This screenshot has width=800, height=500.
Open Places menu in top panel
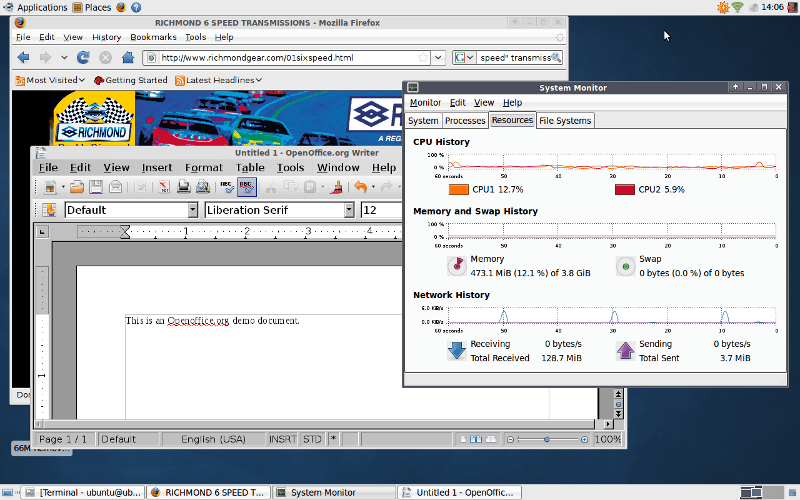[92, 7]
